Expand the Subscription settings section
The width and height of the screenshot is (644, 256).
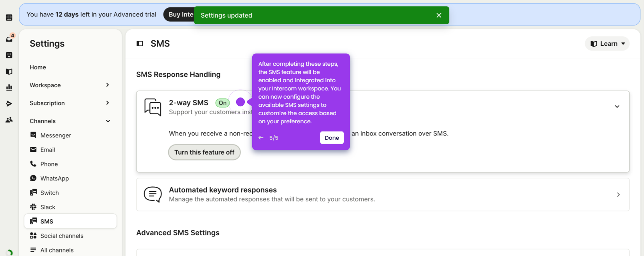point(108,103)
